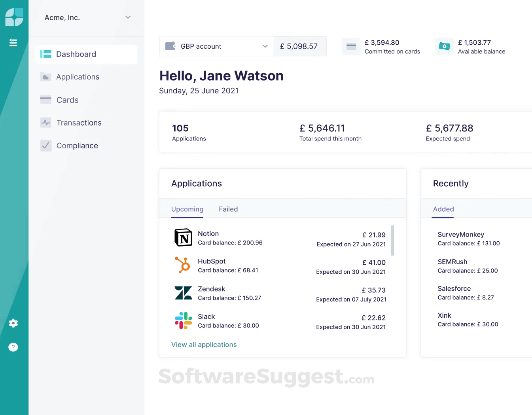Click the Transactions activity icon

(45, 123)
